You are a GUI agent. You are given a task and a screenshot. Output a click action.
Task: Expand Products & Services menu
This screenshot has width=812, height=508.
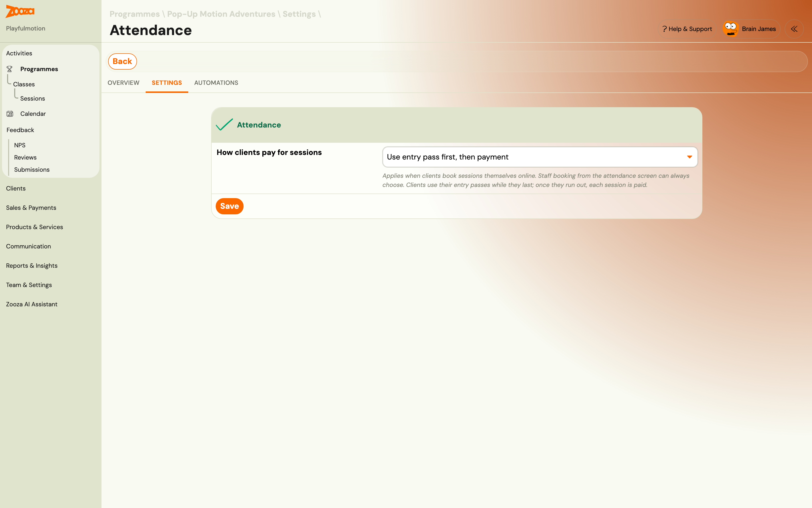point(35,227)
